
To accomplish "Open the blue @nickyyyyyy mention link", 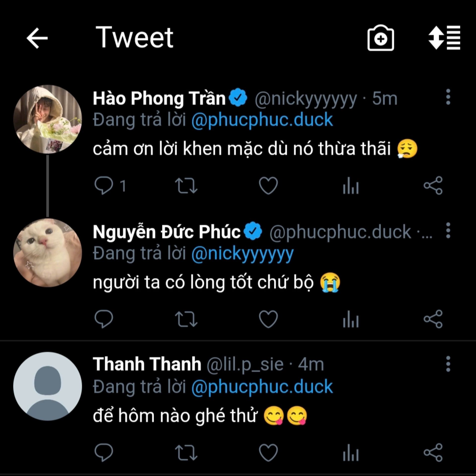I will click(x=242, y=254).
